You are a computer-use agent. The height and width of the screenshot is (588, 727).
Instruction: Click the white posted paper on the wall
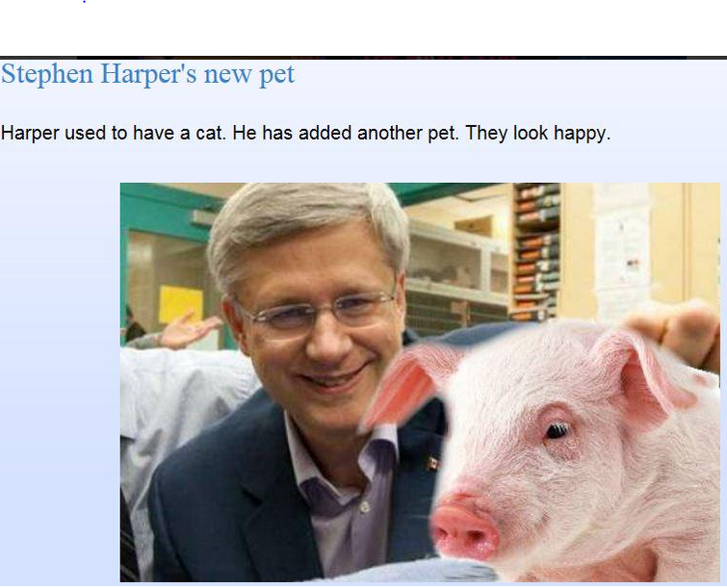coord(621,250)
